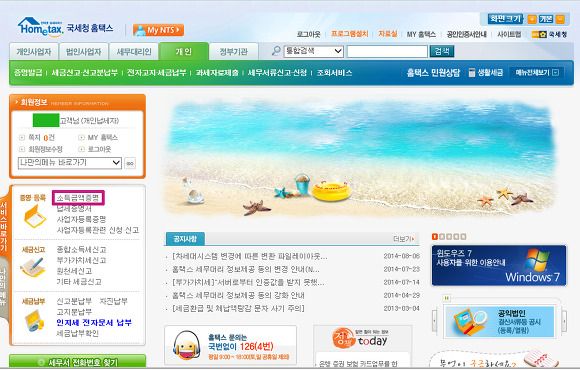Open the 인지세 전자문서 납부 link
Viewport: 580px width, 370px height.
pyautogui.click(x=94, y=323)
